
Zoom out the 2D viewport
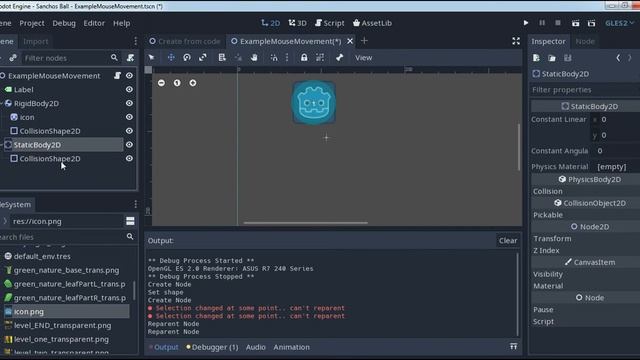click(161, 83)
